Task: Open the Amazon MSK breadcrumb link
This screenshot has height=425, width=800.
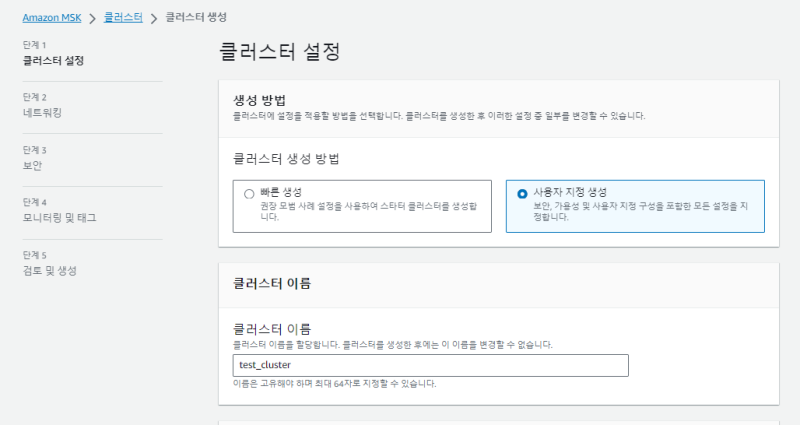Action: coord(52,17)
